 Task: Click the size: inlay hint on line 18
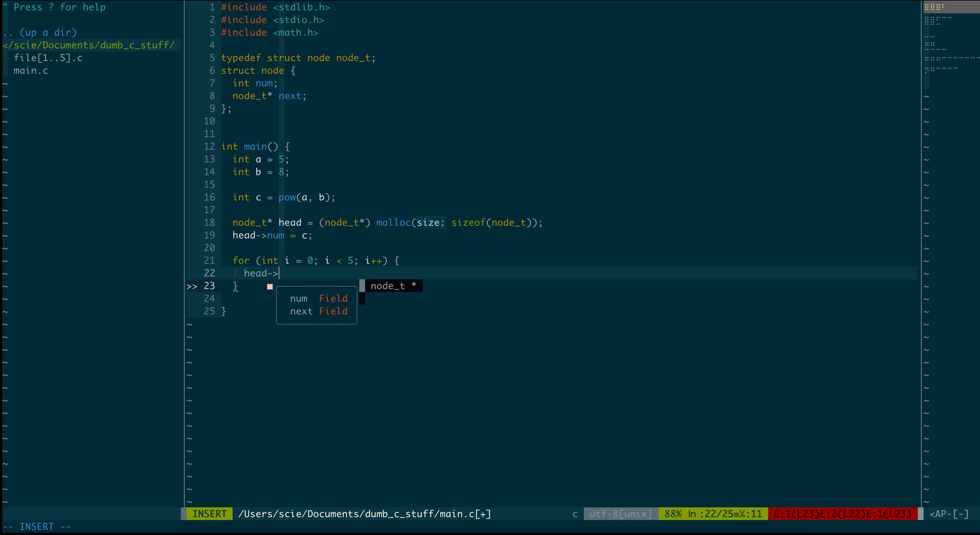tap(431, 223)
